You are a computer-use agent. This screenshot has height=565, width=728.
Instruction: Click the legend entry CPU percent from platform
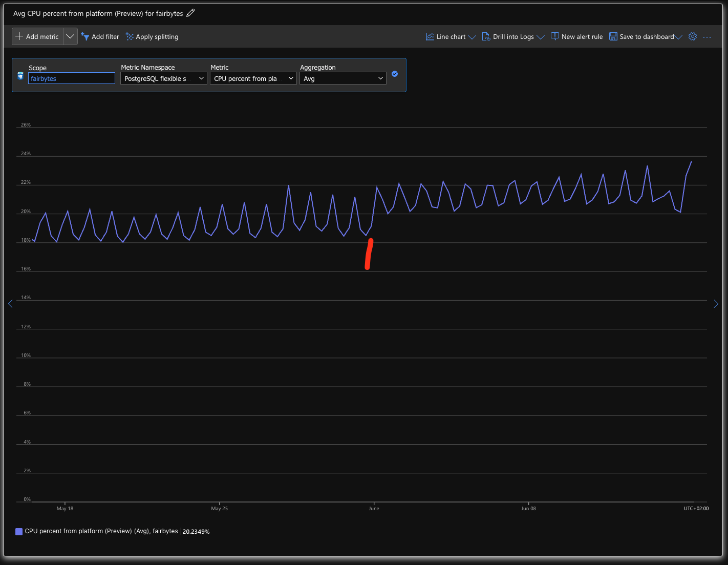[x=101, y=531]
